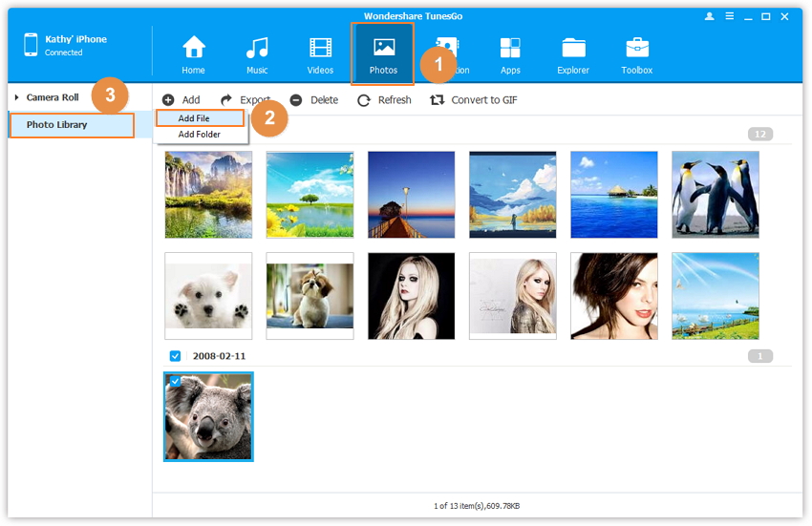Screen dimensions: 812x526
Task: Open the Home section icon
Action: coord(194,49)
